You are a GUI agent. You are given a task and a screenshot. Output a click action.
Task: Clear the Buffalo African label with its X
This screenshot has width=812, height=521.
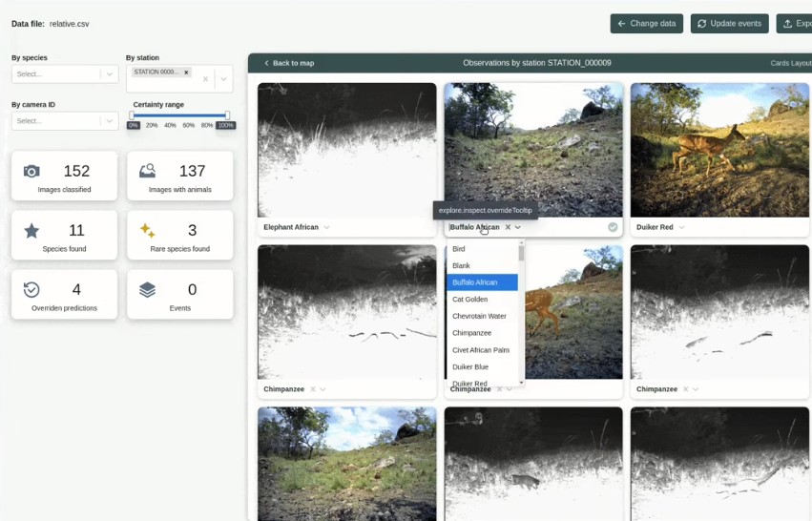(x=508, y=227)
